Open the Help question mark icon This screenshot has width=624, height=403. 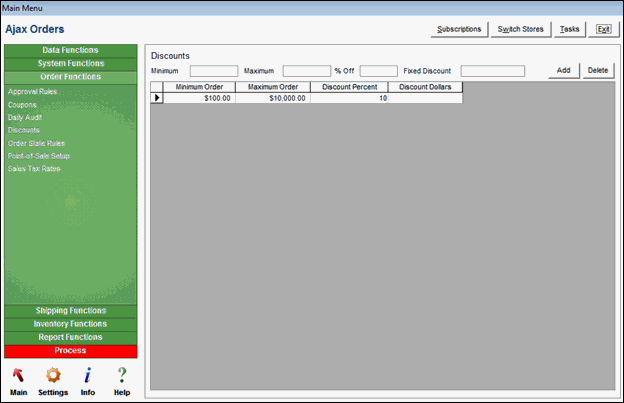(122, 377)
